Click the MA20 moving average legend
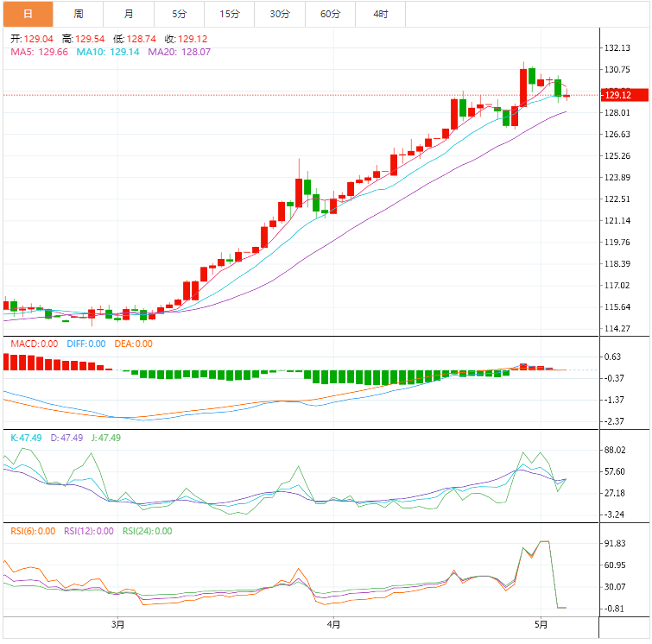 (x=180, y=52)
